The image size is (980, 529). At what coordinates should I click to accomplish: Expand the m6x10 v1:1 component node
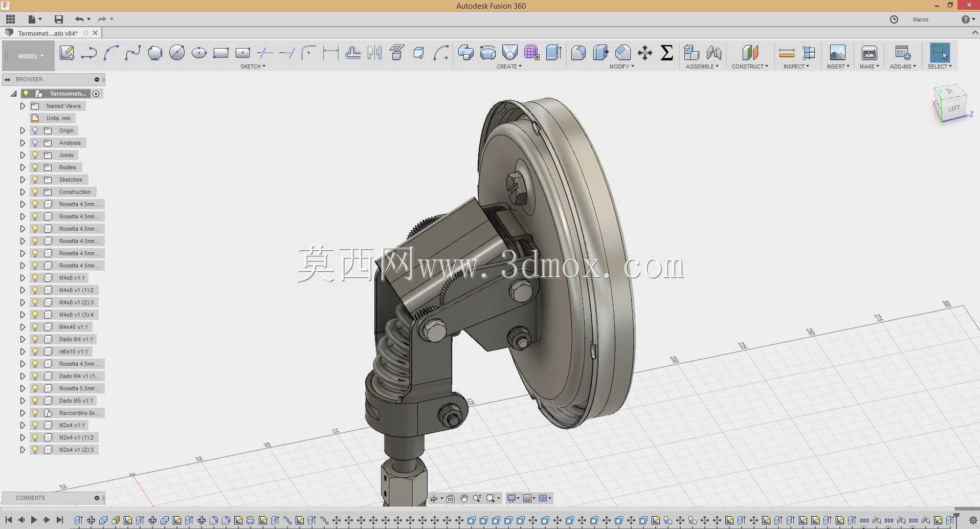click(x=23, y=351)
